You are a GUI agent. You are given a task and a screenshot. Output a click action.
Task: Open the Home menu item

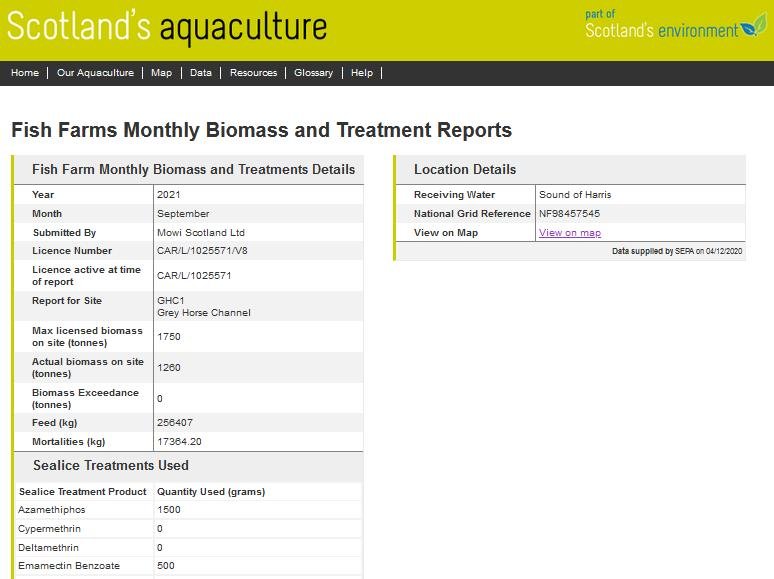[25, 73]
